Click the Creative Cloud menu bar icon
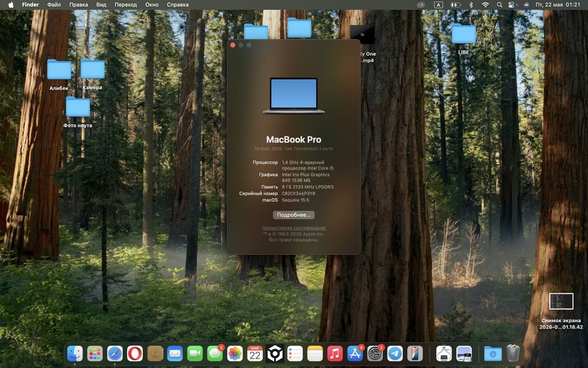Viewport: 588px width, 368px height. (421, 5)
